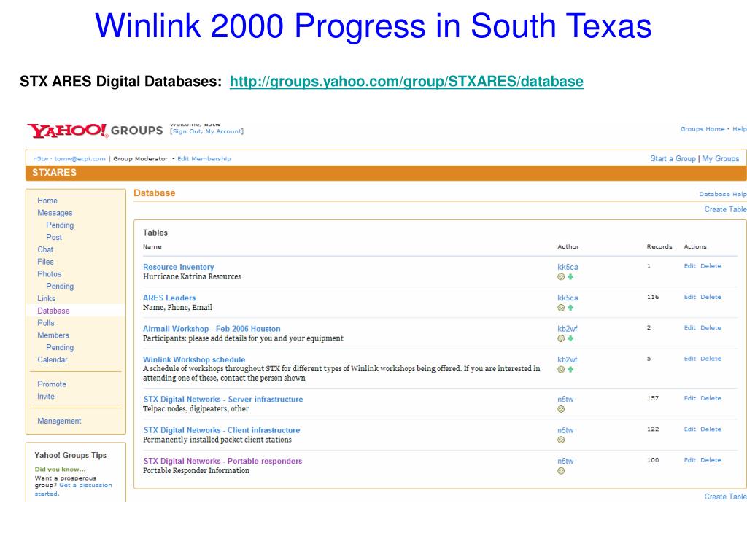747x560 pixels.
Task: Open Promote in the sidebar
Action: coord(52,384)
